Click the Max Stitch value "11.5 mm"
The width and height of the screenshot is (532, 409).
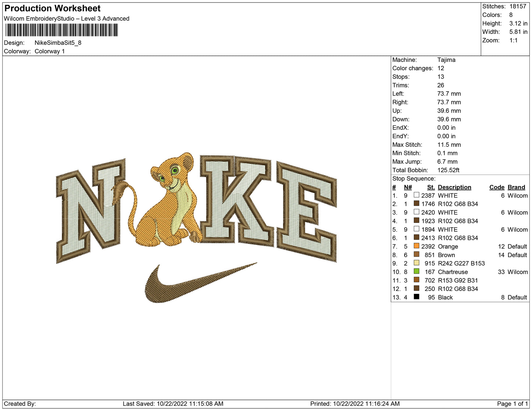tap(449, 145)
